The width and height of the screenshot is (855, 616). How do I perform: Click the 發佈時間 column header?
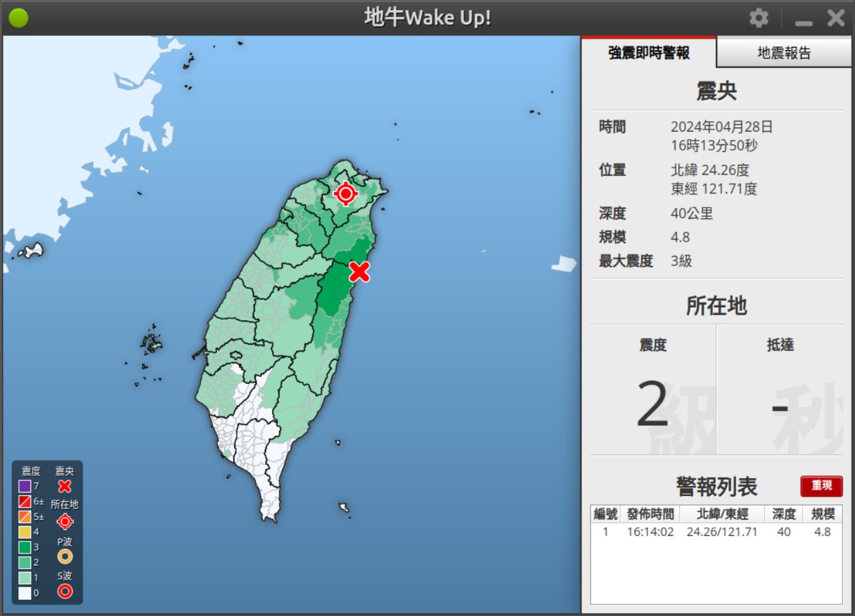pyautogui.click(x=650, y=514)
